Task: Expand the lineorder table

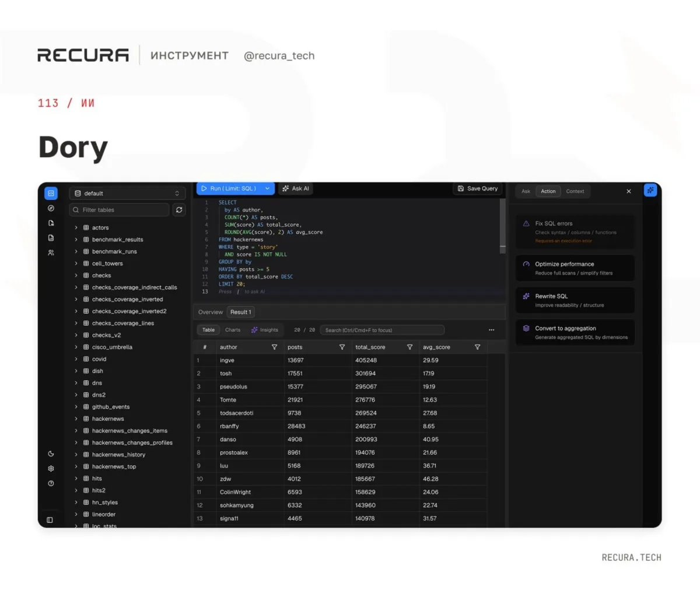Action: 76,515
